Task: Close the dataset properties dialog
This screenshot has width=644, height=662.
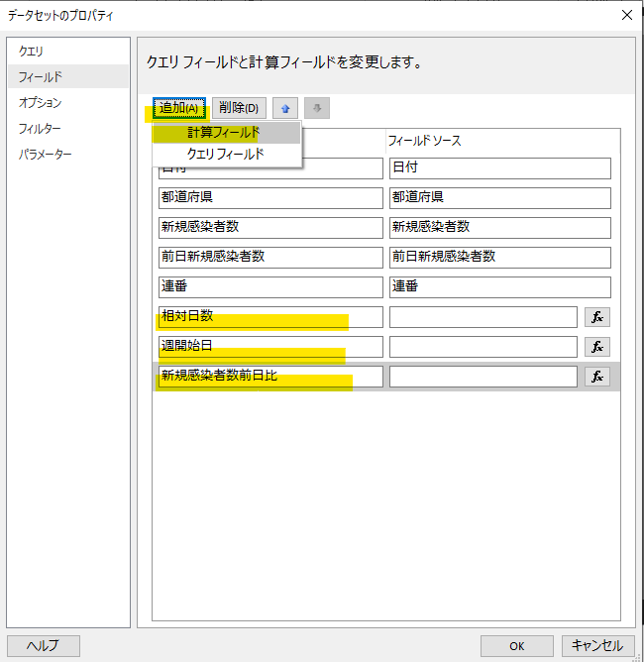Action: [626, 15]
